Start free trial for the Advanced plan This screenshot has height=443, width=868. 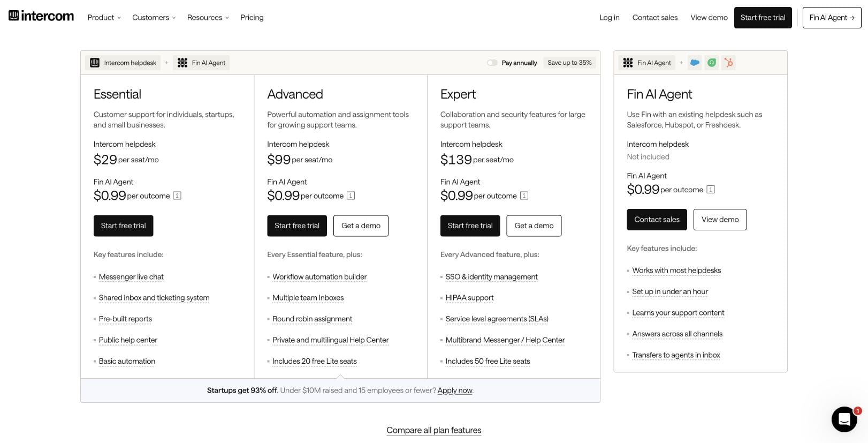(x=297, y=226)
